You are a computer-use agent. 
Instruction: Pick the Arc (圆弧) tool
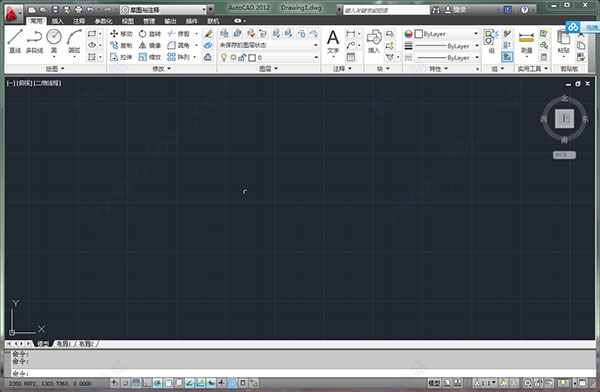[x=74, y=41]
